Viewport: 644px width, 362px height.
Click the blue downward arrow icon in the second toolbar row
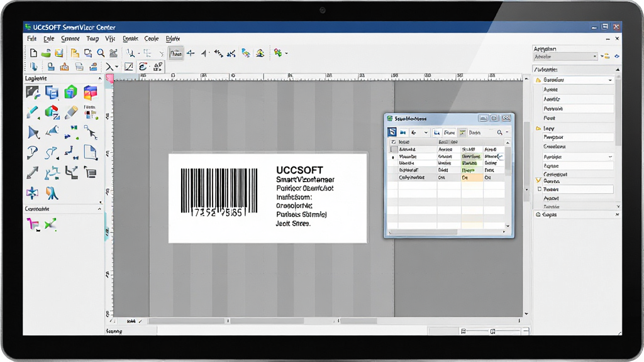click(x=34, y=67)
